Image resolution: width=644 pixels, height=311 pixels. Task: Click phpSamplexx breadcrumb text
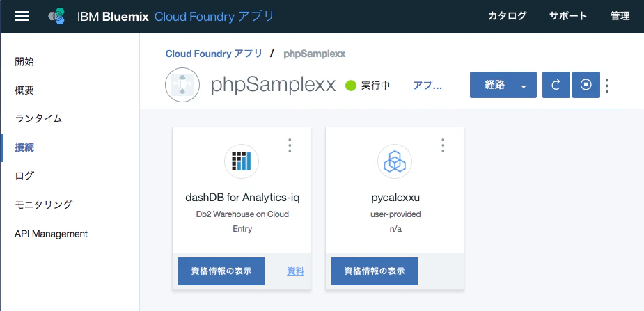[314, 54]
